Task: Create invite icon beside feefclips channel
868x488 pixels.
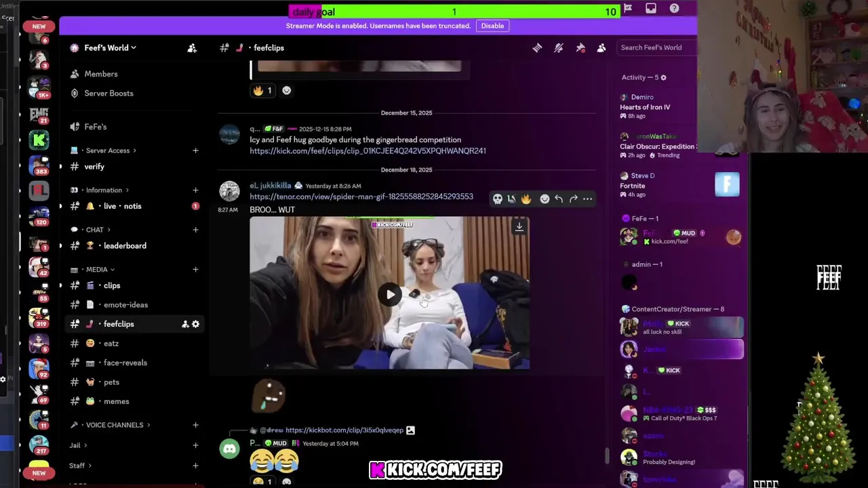Action: tap(185, 324)
